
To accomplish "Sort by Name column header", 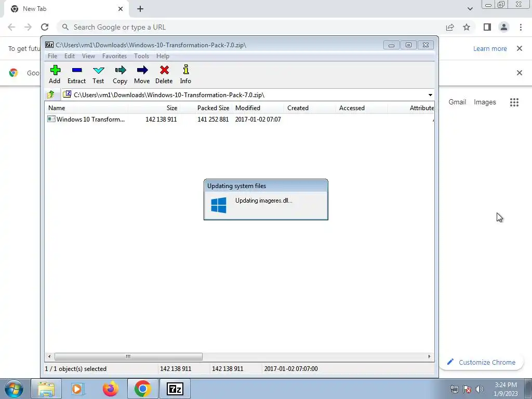I will click(86, 108).
